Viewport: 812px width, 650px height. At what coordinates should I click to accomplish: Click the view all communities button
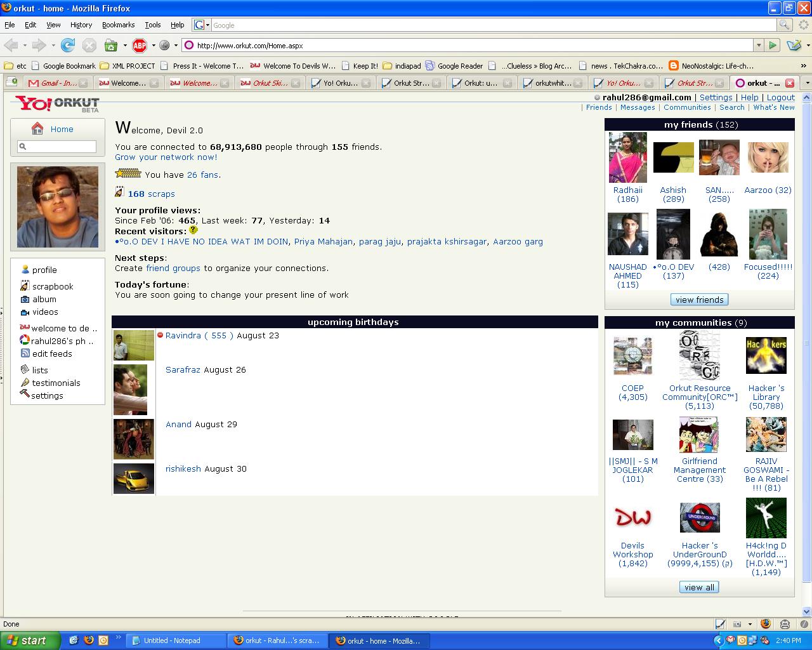pos(699,587)
